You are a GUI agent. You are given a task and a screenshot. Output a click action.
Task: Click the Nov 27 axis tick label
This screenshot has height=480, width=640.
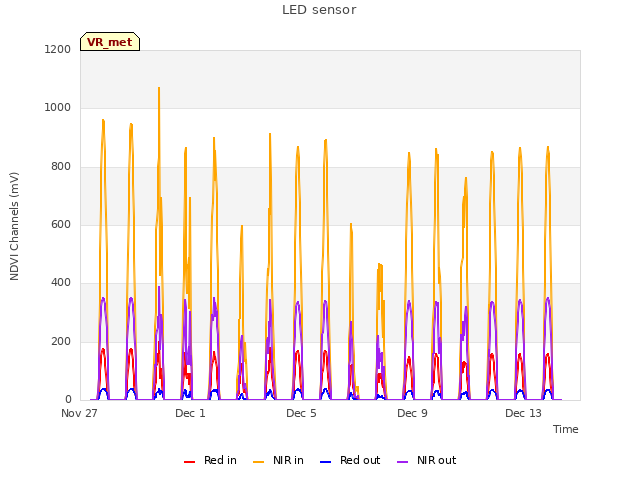(79, 413)
